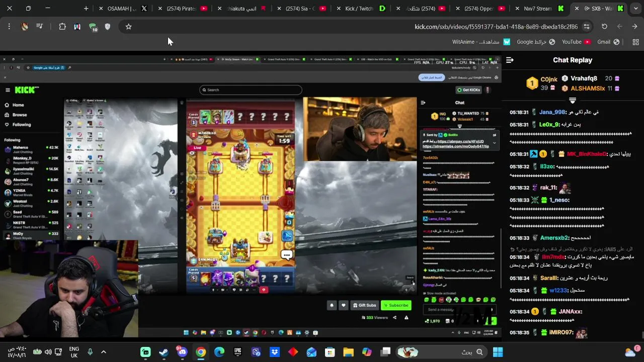The width and height of the screenshot is (644, 362).
Task: Open Dropbox from taskbar
Action: (274, 352)
